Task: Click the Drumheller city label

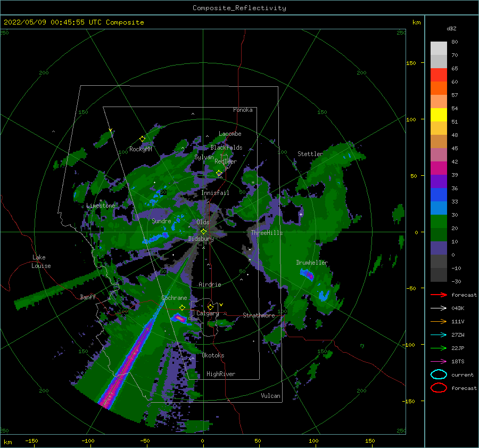Action: point(312,263)
